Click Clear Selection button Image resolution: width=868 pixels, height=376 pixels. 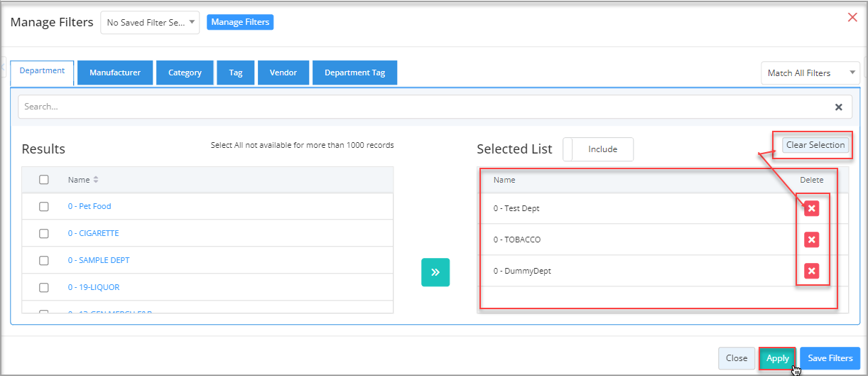point(815,145)
